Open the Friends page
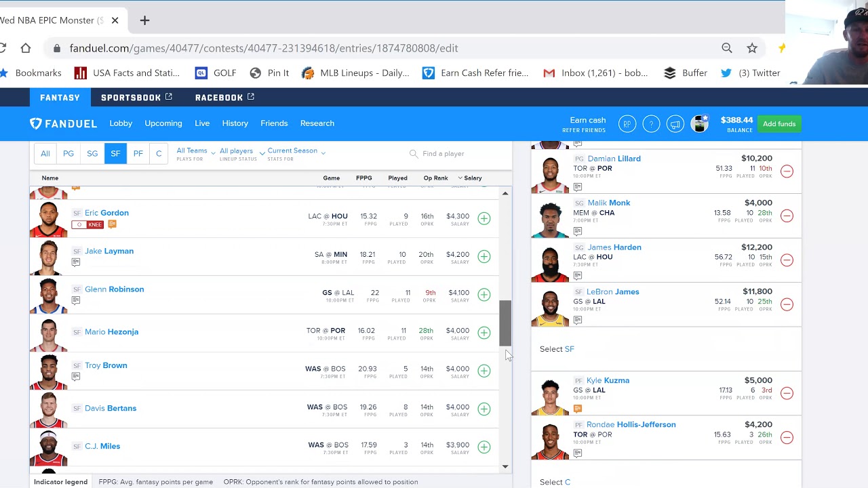Viewport: 868px width, 488px height. point(274,123)
